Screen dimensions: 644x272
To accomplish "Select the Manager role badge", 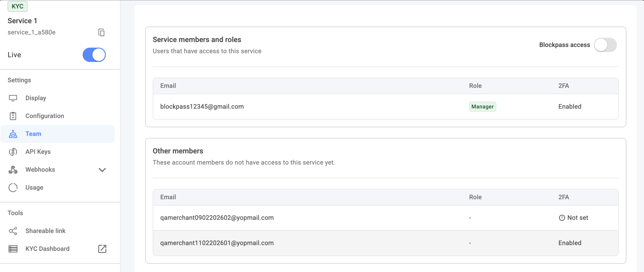I will [482, 107].
